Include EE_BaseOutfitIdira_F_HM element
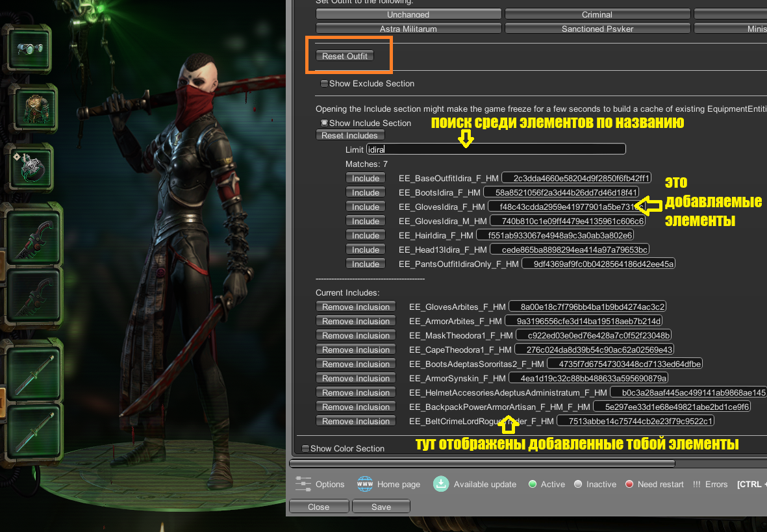Viewport: 767px width, 532px height. pyautogui.click(x=366, y=178)
